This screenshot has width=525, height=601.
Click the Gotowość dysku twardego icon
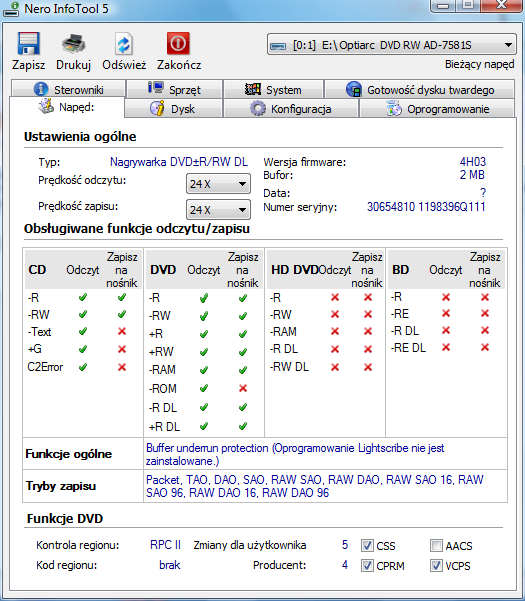tap(354, 89)
